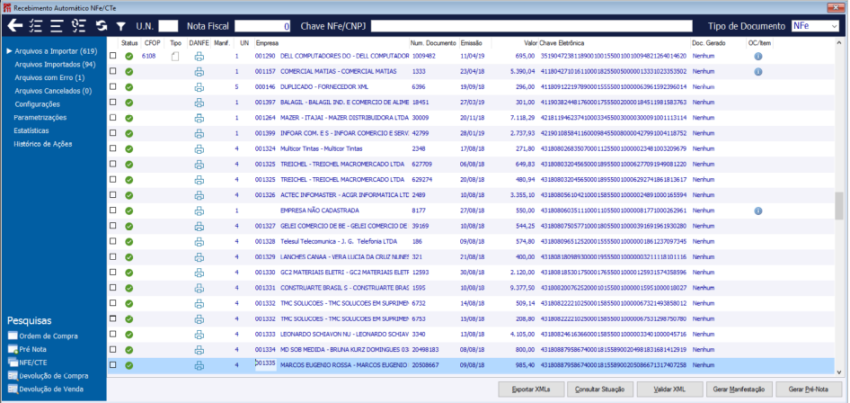
Task: Click the three-line list toolbar icon
Action: (x=56, y=25)
